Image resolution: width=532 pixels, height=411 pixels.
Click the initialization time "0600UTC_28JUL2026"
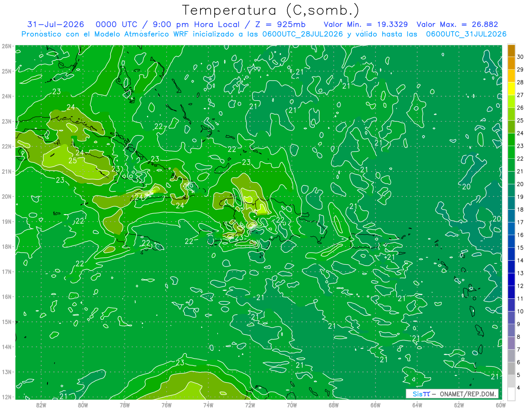click(x=302, y=34)
